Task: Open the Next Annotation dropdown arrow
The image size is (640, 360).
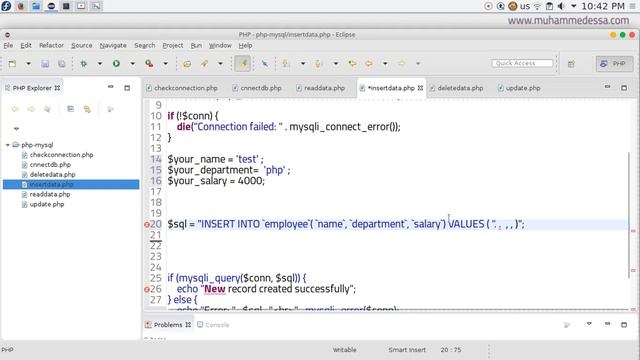Action: (303, 64)
